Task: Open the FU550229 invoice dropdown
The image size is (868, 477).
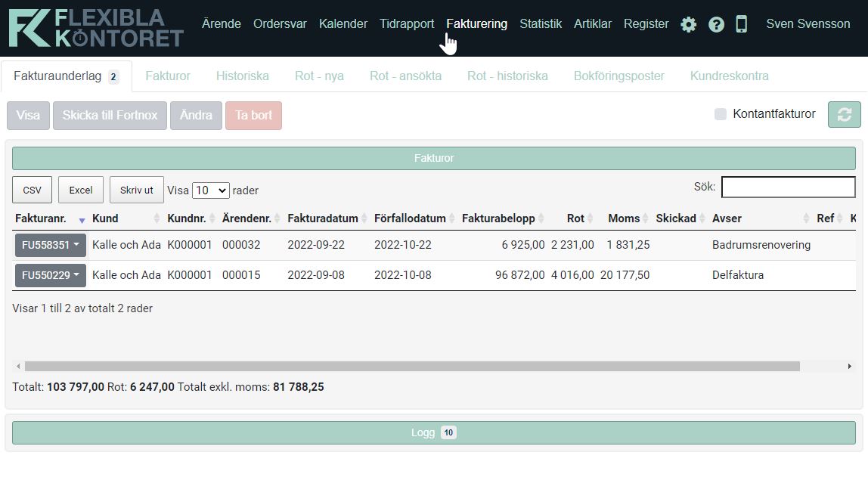Action: point(50,275)
